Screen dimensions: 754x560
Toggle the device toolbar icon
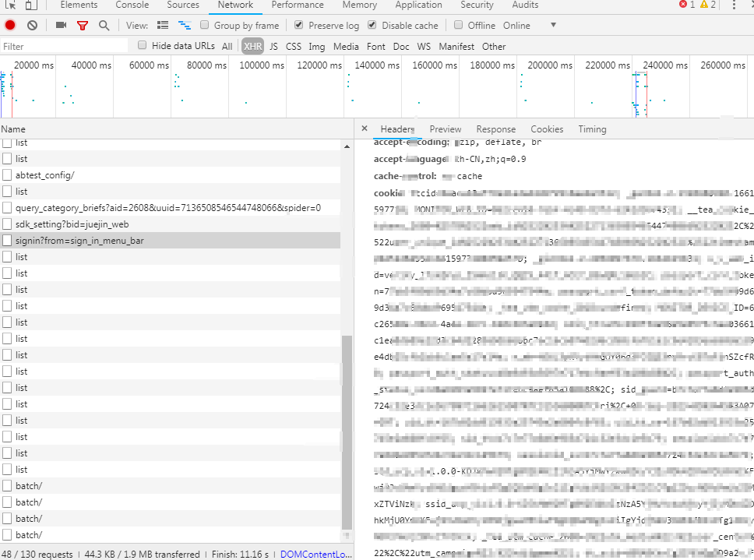(x=31, y=5)
